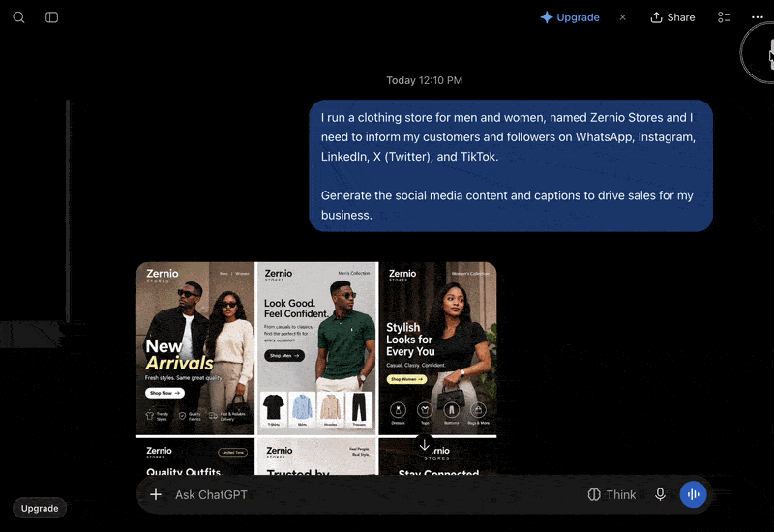This screenshot has width=774, height=532.
Task: Open the Look Good Feel Confident image
Action: 317,348
